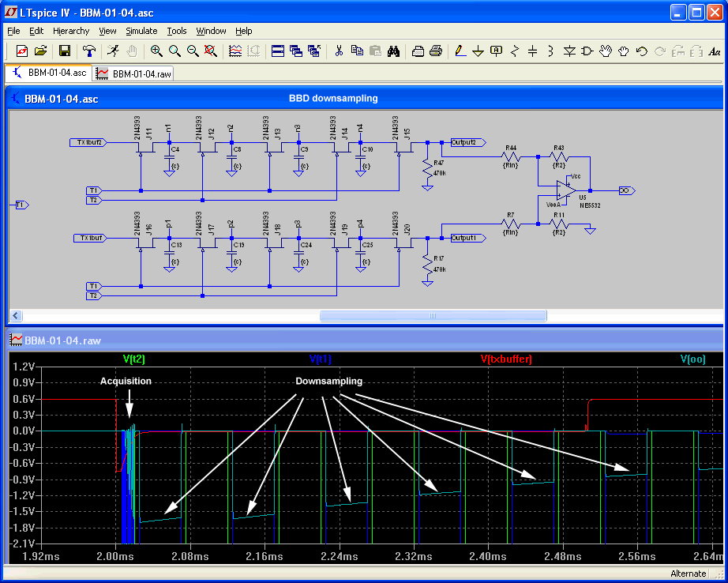Image resolution: width=728 pixels, height=583 pixels.
Task: Open the Hierarchy menu
Action: point(71,31)
